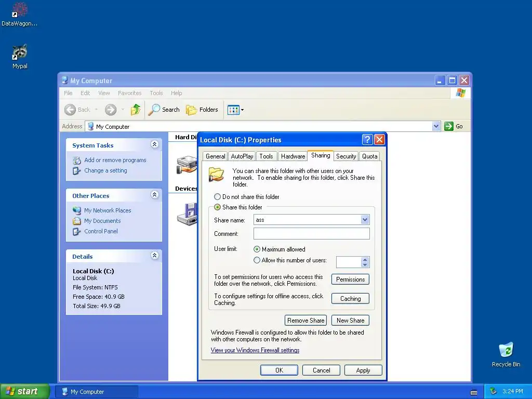This screenshot has height=399, width=532.
Task: Open the Views toolbar dropdown button
Action: click(235, 110)
